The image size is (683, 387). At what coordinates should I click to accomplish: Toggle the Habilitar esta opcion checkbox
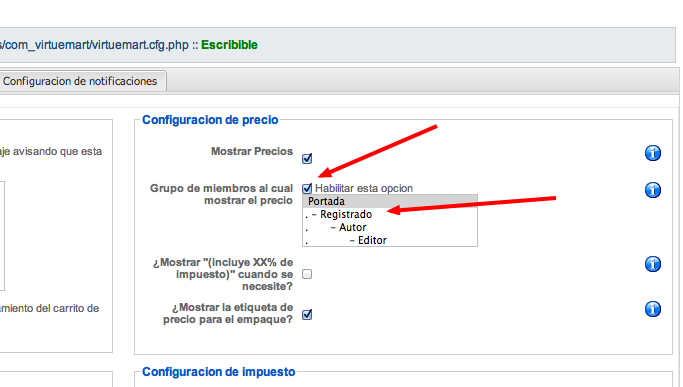click(307, 188)
